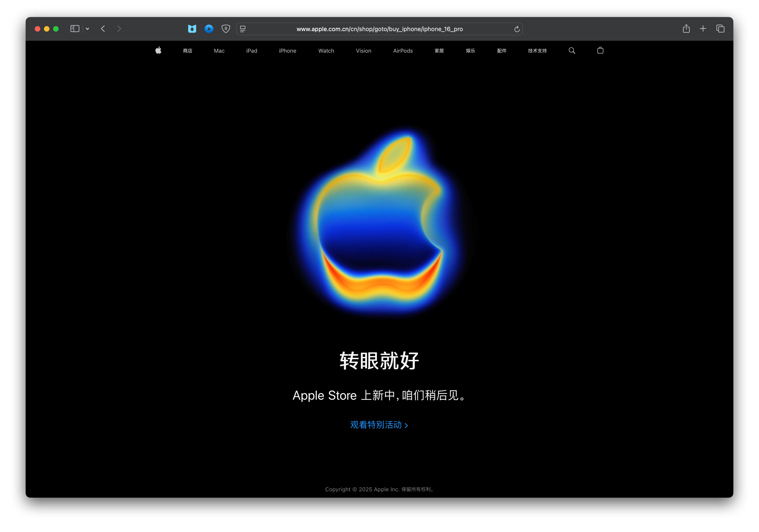The image size is (759, 532).
Task: Open the AirPods navigation item
Action: pyautogui.click(x=403, y=51)
